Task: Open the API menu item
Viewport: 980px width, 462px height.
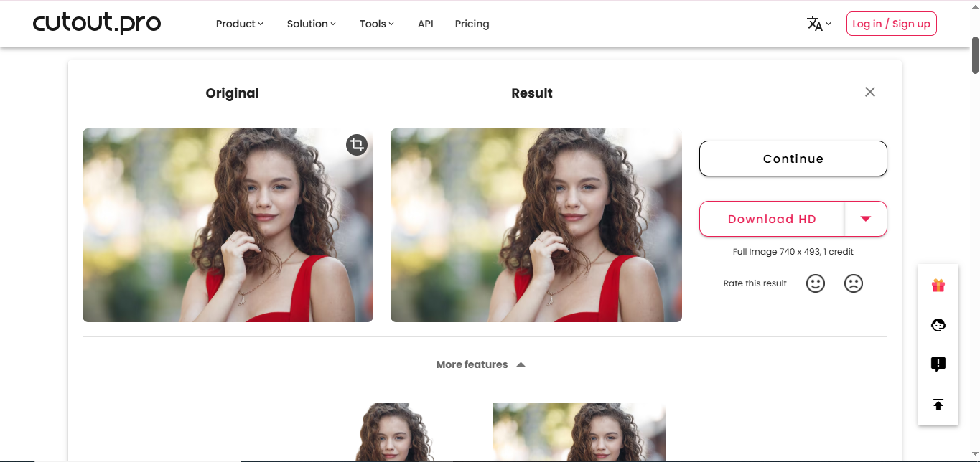Action: [425, 23]
